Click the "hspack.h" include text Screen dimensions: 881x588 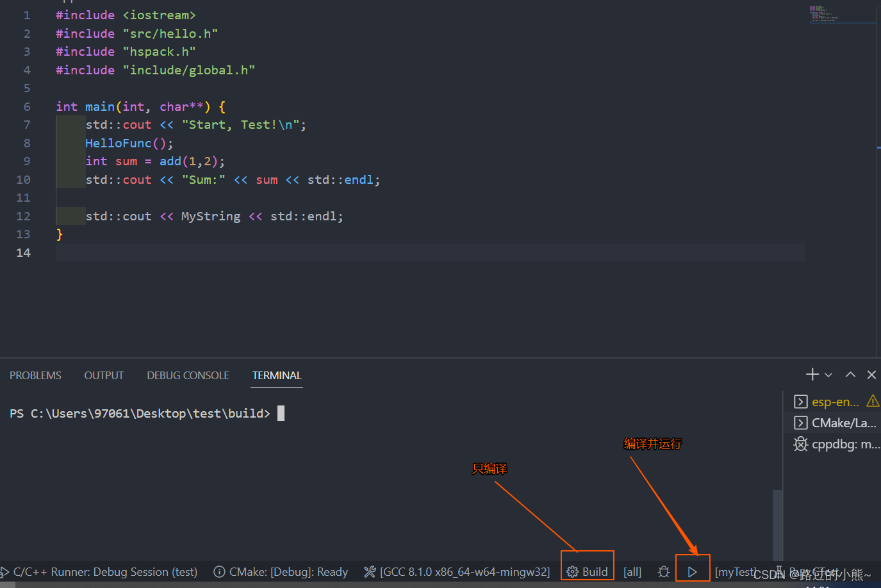(x=159, y=51)
